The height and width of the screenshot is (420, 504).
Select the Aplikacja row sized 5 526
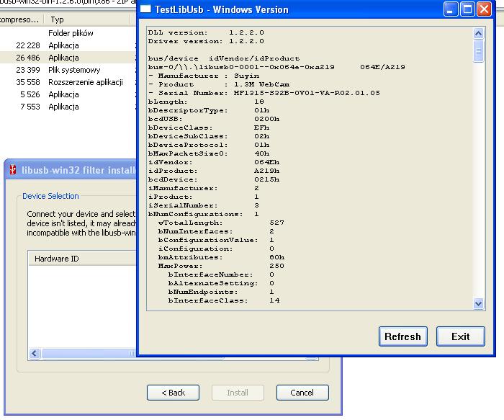[68, 94]
